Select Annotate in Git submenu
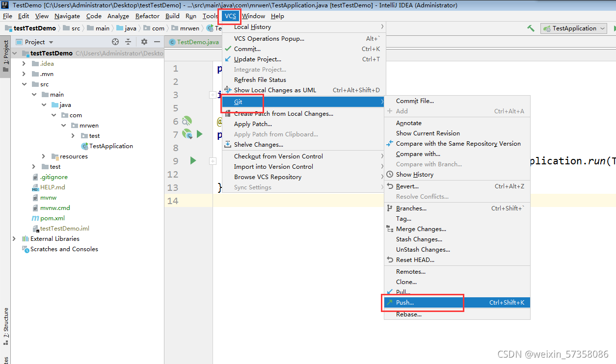 tap(456, 123)
